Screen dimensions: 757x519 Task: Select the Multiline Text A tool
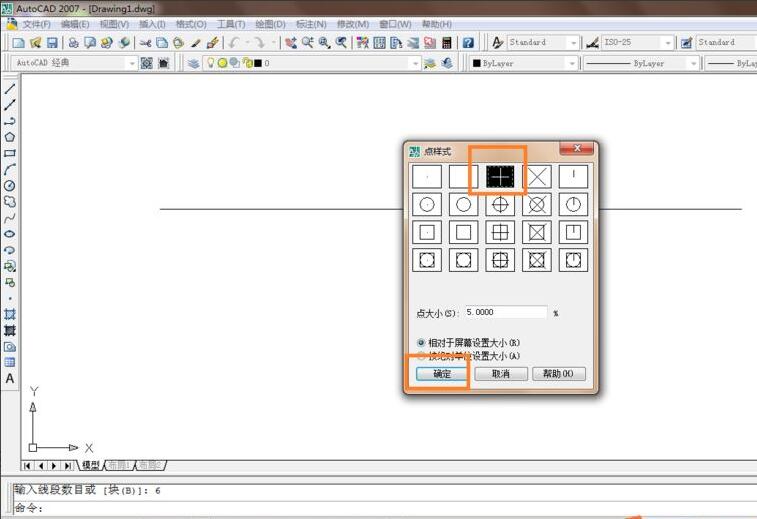coord(10,379)
